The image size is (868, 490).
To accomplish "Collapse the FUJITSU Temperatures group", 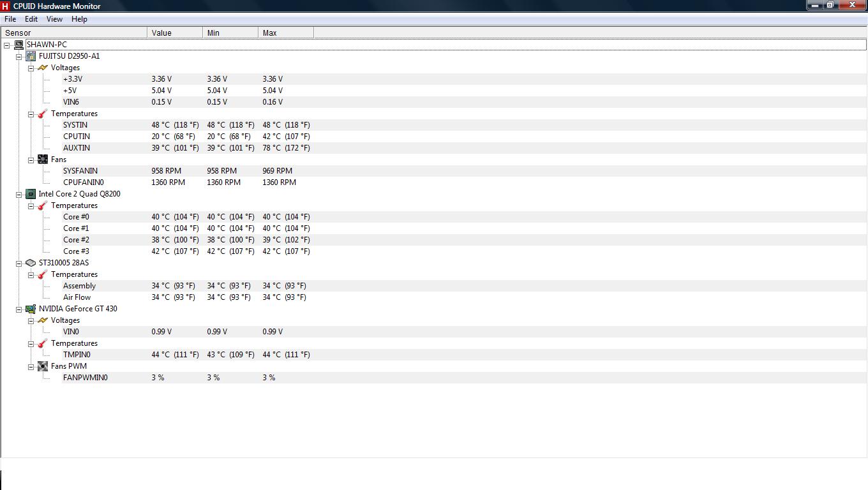I will click(x=31, y=114).
